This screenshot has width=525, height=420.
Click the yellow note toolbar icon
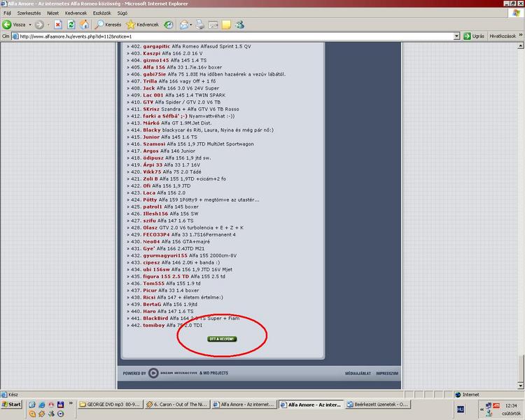(226, 24)
